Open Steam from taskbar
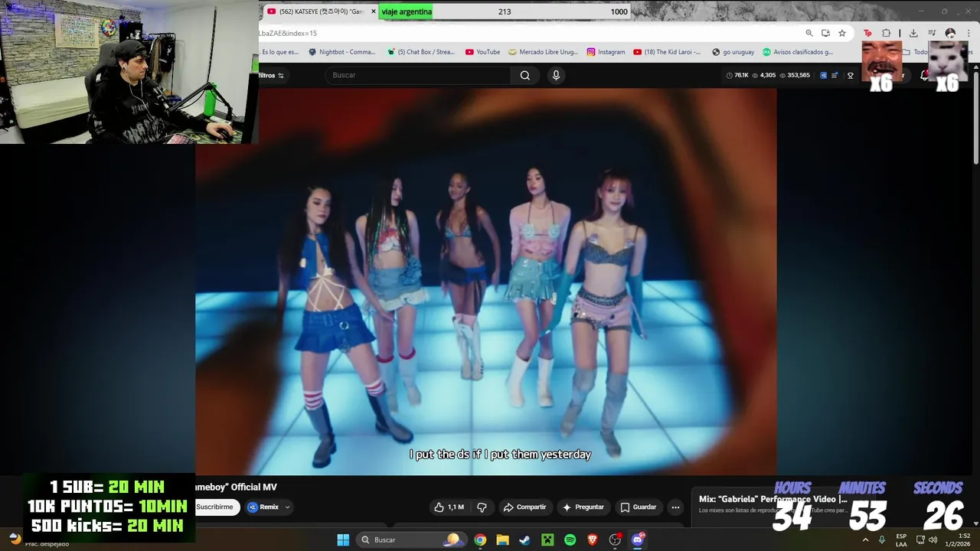The width and height of the screenshot is (980, 551). pyautogui.click(x=524, y=540)
